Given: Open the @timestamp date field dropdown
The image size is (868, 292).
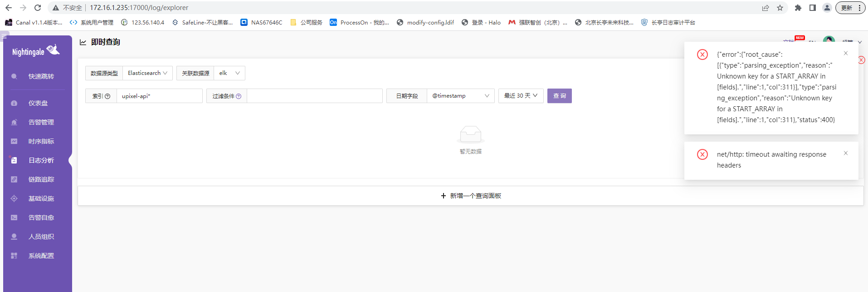Looking at the screenshot, I should [460, 96].
